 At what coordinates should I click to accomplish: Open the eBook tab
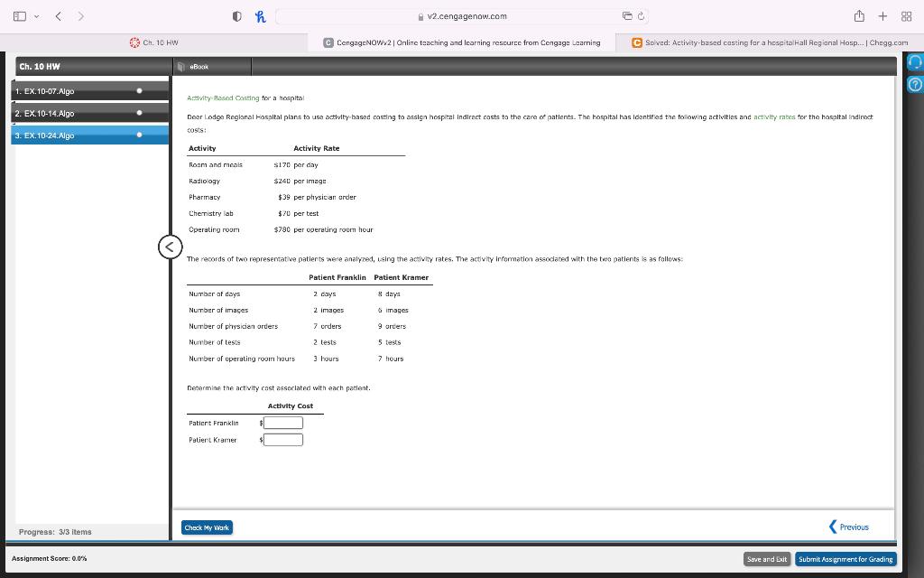pyautogui.click(x=212, y=67)
